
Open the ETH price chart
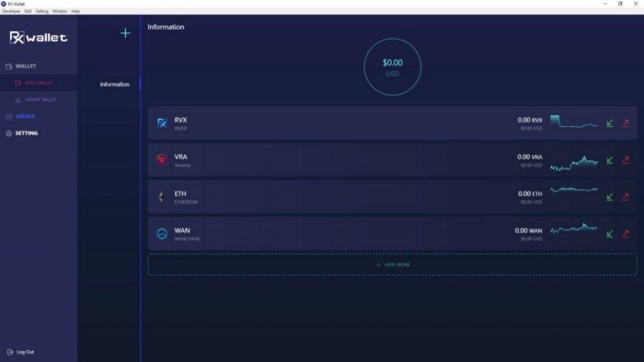pos(574,190)
